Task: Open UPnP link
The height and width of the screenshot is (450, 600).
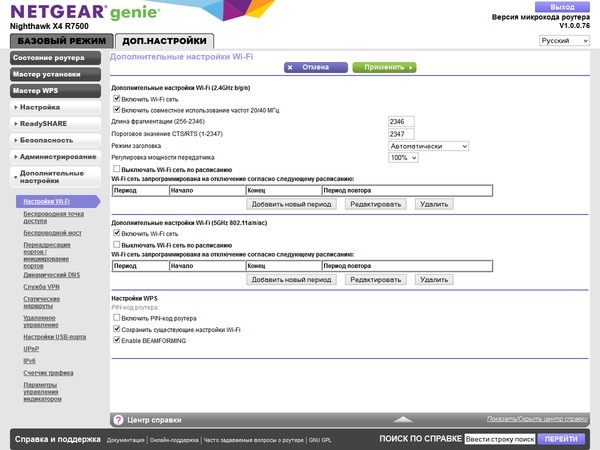Action: [31, 349]
